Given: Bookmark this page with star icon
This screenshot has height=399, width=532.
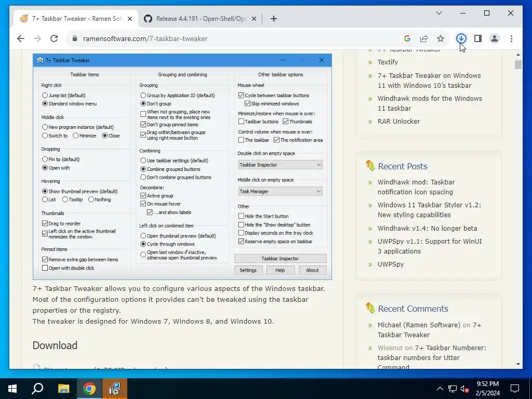Looking at the screenshot, I should coord(441,38).
